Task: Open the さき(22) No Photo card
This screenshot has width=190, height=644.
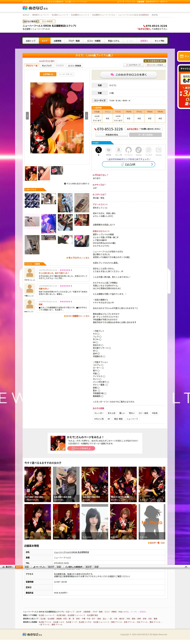Action: pyautogui.click(x=152, y=521)
